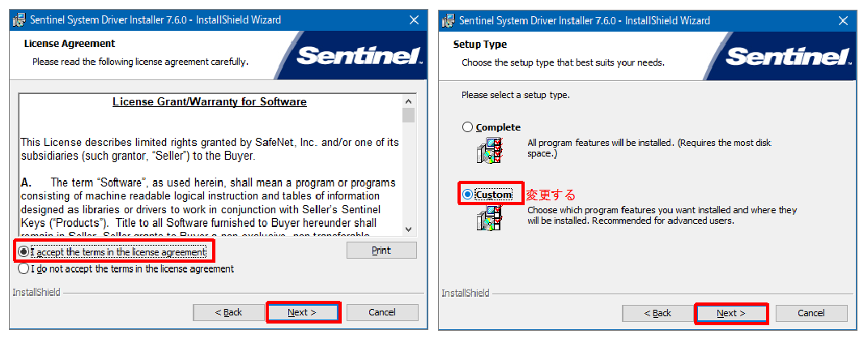Cancel the License Agreement dialog
This screenshot has width=868, height=343.
point(382,312)
